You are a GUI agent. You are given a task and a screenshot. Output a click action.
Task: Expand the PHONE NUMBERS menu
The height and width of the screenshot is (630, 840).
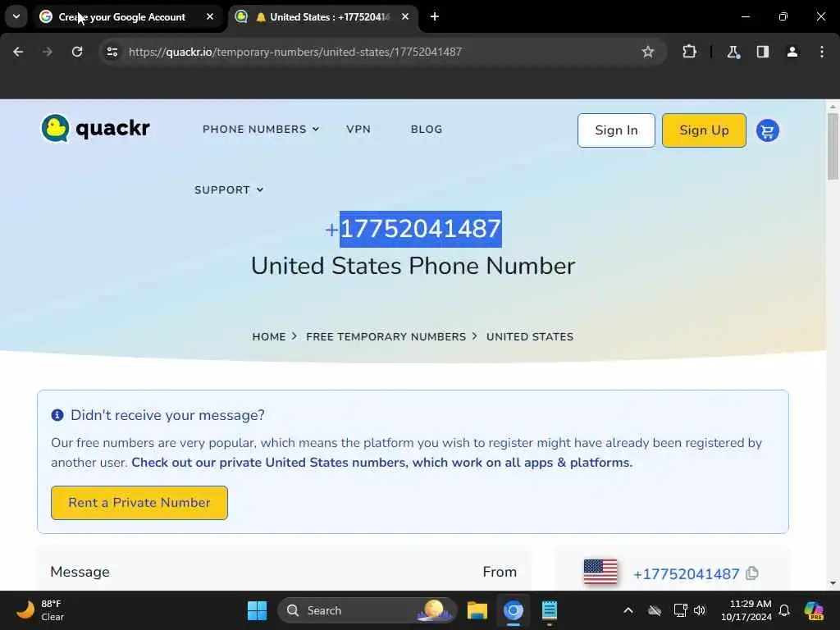click(261, 129)
